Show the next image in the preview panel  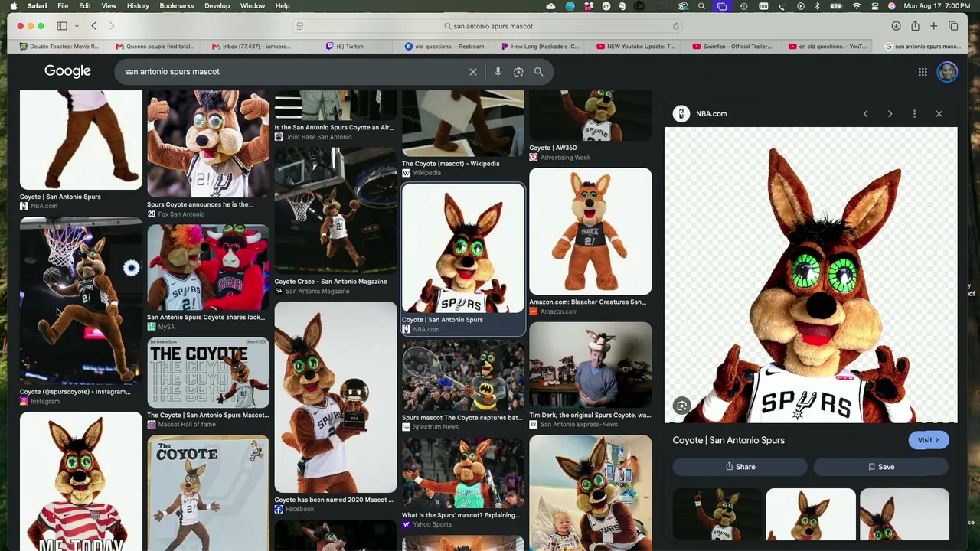pos(890,114)
